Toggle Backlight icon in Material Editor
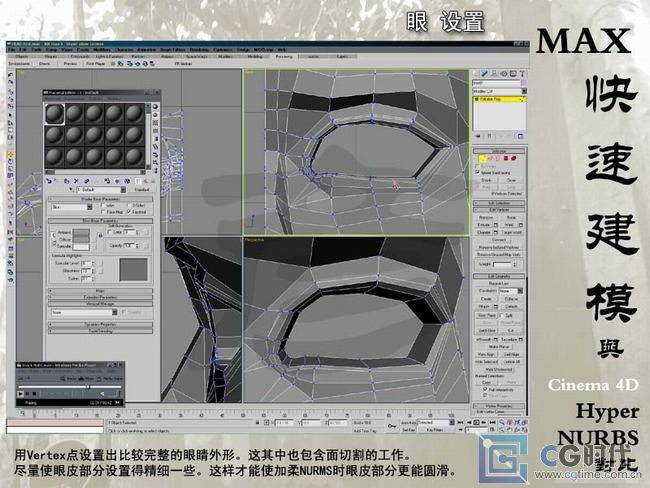 click(155, 115)
